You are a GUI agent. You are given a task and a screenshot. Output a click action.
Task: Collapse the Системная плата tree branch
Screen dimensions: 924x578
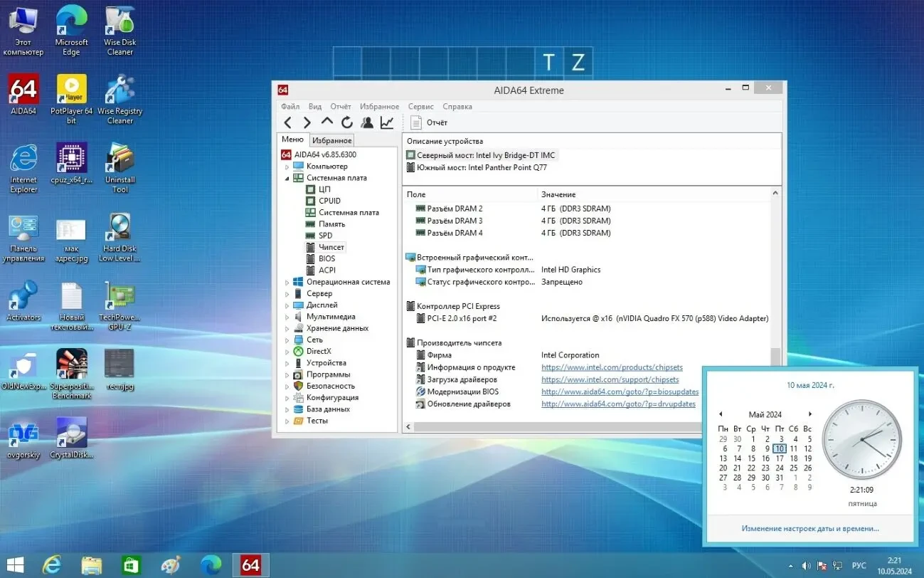pos(287,177)
